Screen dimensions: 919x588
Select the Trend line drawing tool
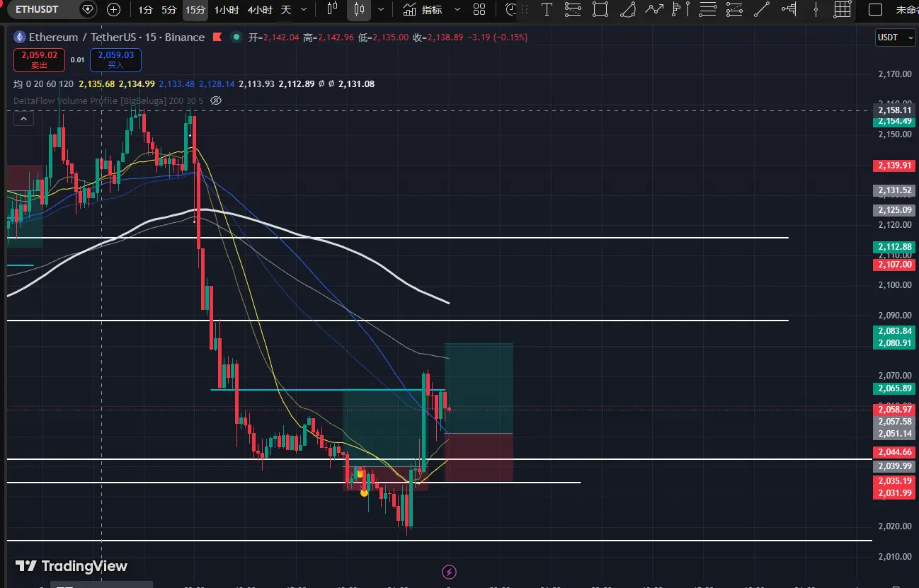[x=761, y=9]
